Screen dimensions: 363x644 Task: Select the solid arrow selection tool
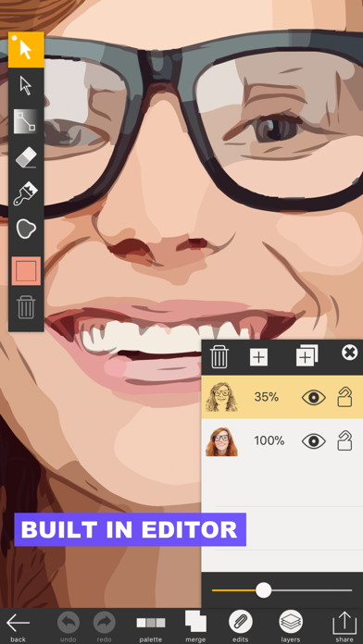coord(26,50)
